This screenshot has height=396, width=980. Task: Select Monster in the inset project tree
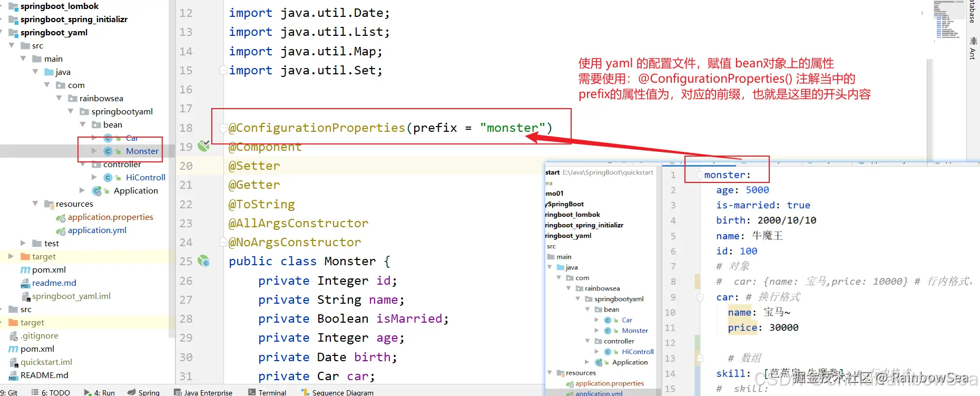click(635, 331)
